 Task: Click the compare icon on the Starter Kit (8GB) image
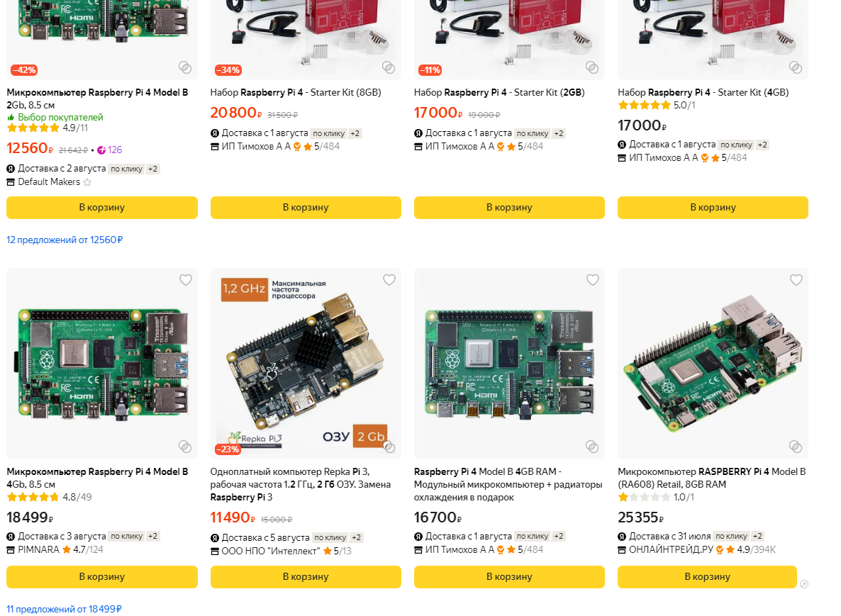(389, 67)
